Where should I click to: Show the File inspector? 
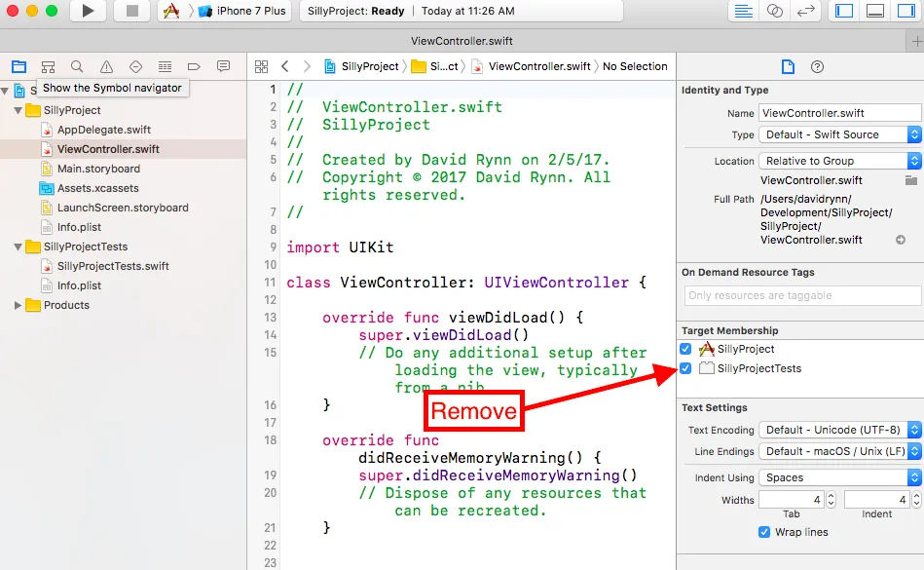pyautogui.click(x=788, y=66)
